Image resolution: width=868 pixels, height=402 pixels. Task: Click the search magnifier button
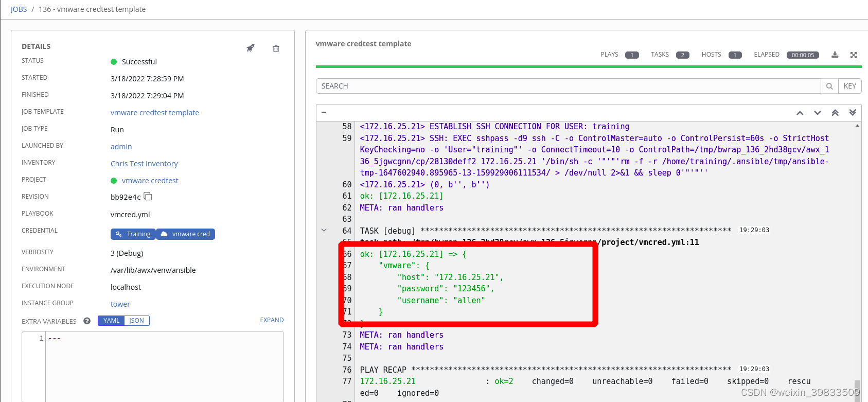click(x=829, y=86)
